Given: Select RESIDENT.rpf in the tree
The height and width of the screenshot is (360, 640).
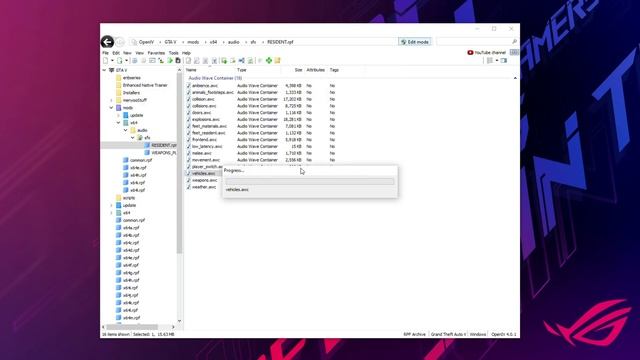Looking at the screenshot, I should [x=164, y=145].
